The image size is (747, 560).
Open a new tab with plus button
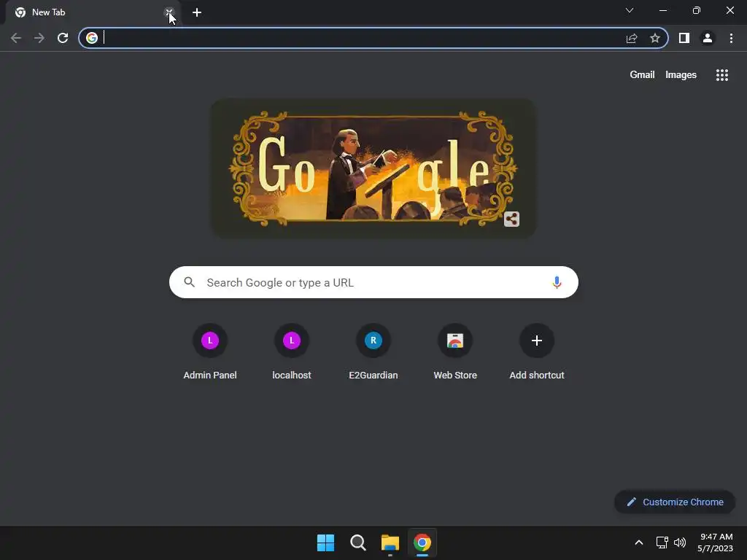tap(197, 12)
